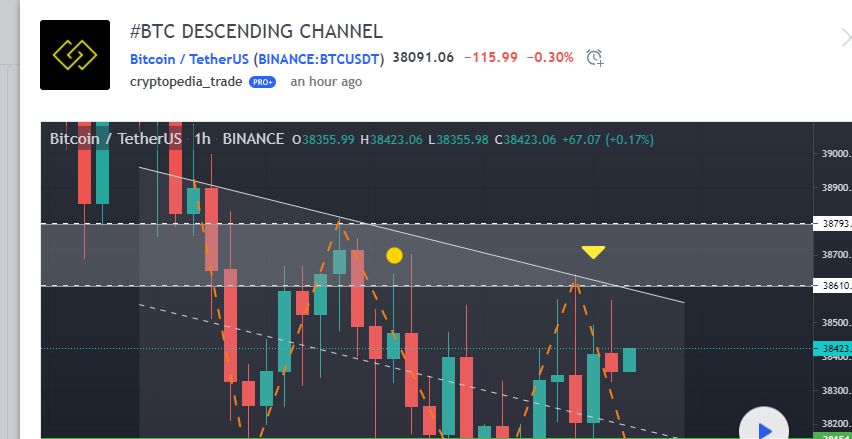
Task: Click the 'an hour ago' timestamp
Action: [x=326, y=82]
